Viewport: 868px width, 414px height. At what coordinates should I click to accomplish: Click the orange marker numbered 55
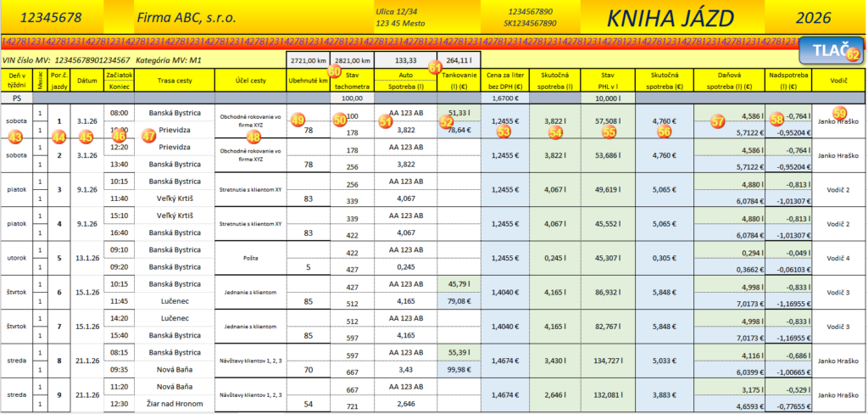609,132
